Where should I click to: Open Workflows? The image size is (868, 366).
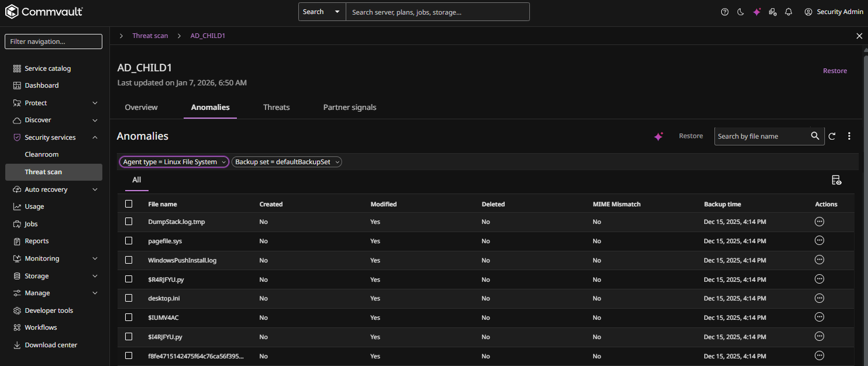click(40, 327)
